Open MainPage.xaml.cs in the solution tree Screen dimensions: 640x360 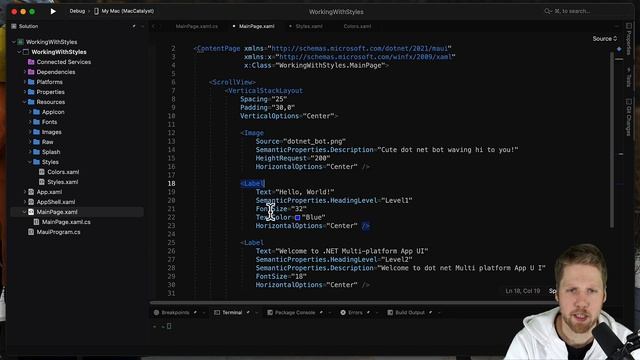pyautogui.click(x=66, y=222)
